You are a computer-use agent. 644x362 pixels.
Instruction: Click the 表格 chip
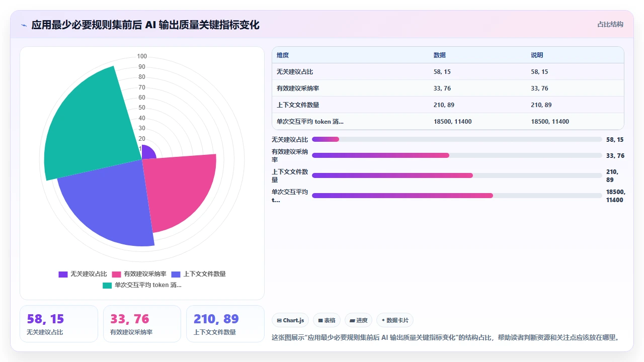pos(327,320)
